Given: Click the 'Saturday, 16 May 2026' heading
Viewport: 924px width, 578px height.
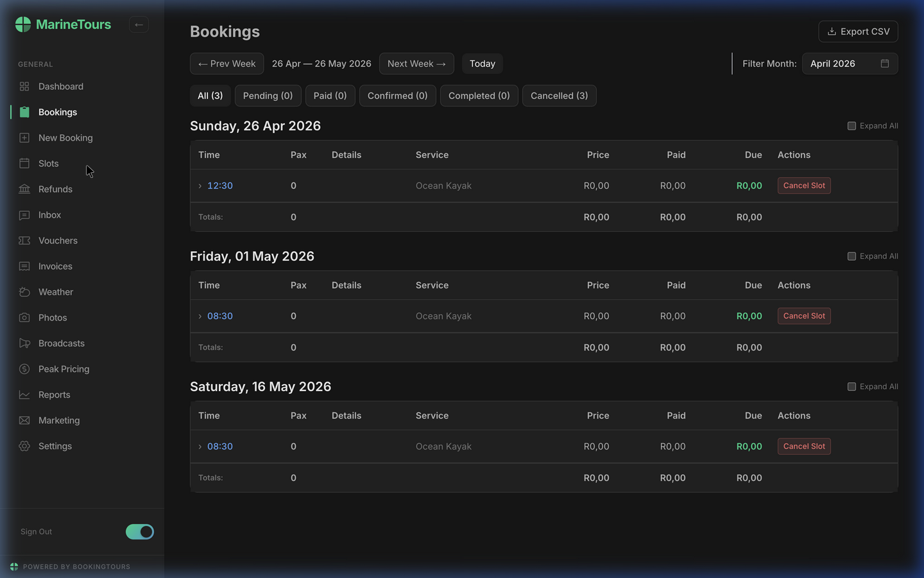Looking at the screenshot, I should (261, 387).
